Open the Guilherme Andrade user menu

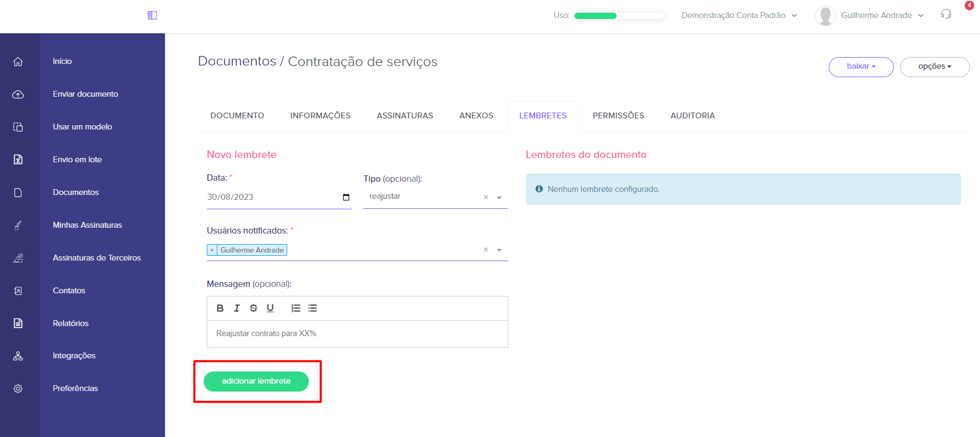882,15
